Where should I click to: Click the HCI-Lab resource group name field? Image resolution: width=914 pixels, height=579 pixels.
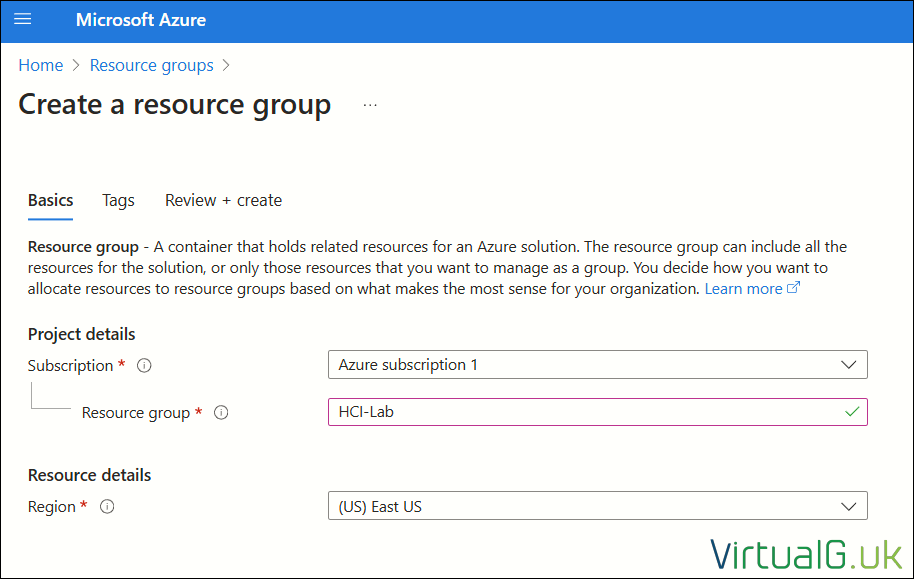(597, 412)
